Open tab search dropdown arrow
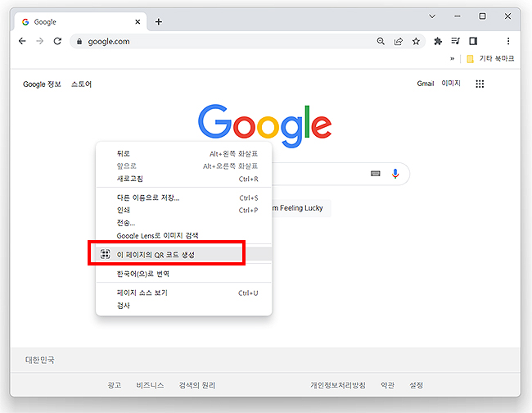532x413 pixels. 432,16
